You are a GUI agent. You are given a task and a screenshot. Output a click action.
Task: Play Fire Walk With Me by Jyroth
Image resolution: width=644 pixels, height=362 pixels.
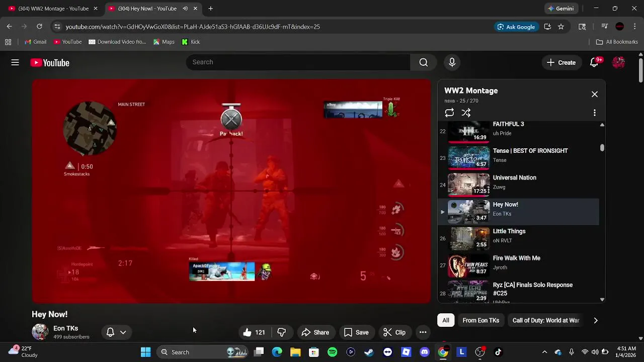[x=518, y=265]
